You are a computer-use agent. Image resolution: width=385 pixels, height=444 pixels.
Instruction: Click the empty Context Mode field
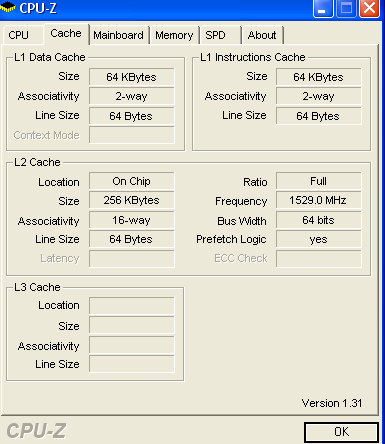tap(132, 135)
